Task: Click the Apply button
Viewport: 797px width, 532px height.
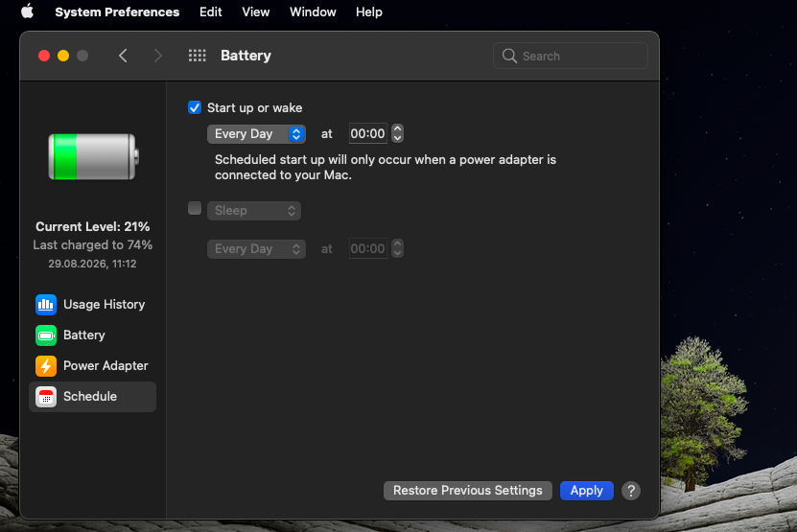Action: [x=587, y=491]
